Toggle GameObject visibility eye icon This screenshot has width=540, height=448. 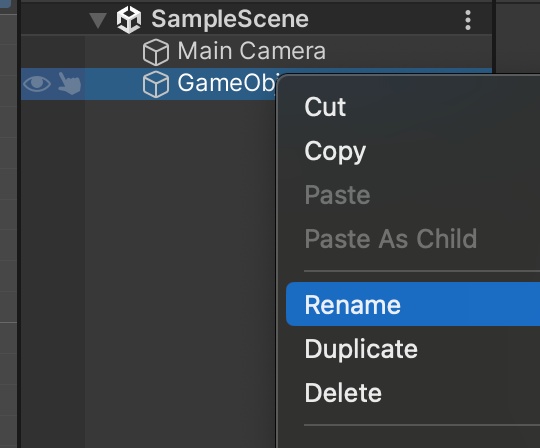click(37, 83)
